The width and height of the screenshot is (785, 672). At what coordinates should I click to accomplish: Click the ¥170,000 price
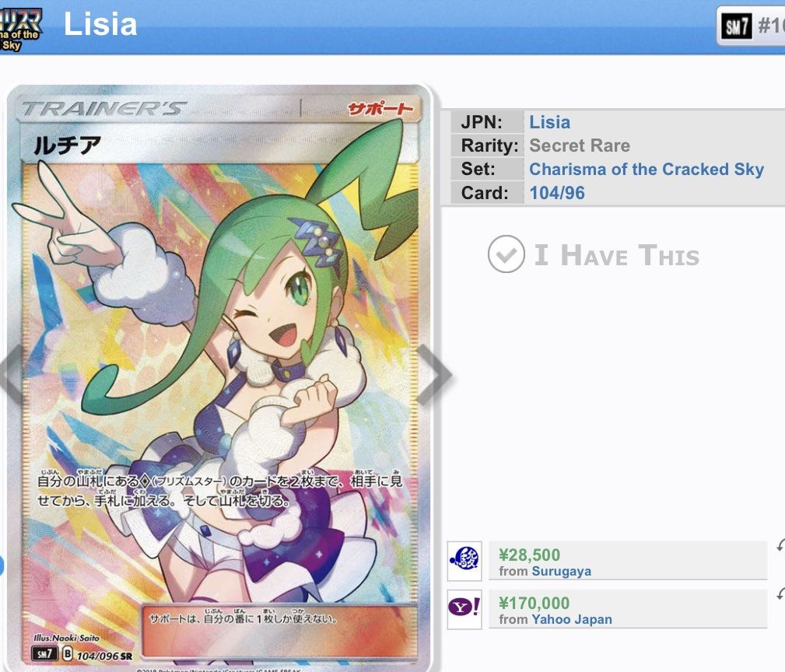click(534, 603)
